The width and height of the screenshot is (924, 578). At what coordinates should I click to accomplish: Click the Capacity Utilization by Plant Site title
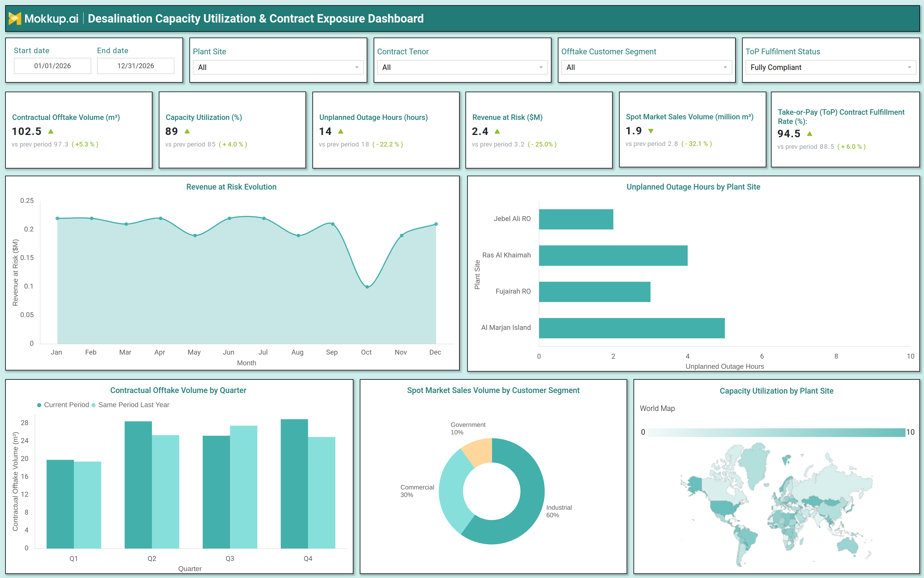click(x=777, y=391)
